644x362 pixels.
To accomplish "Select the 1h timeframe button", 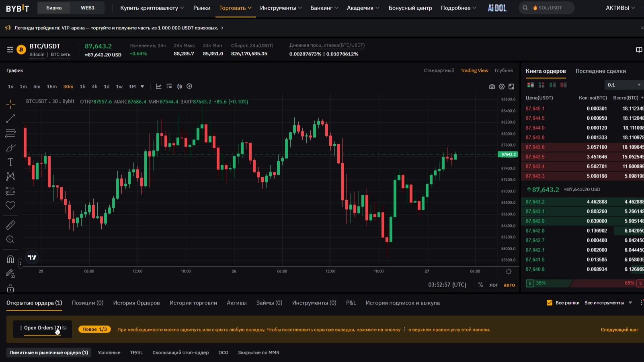I will [x=82, y=87].
